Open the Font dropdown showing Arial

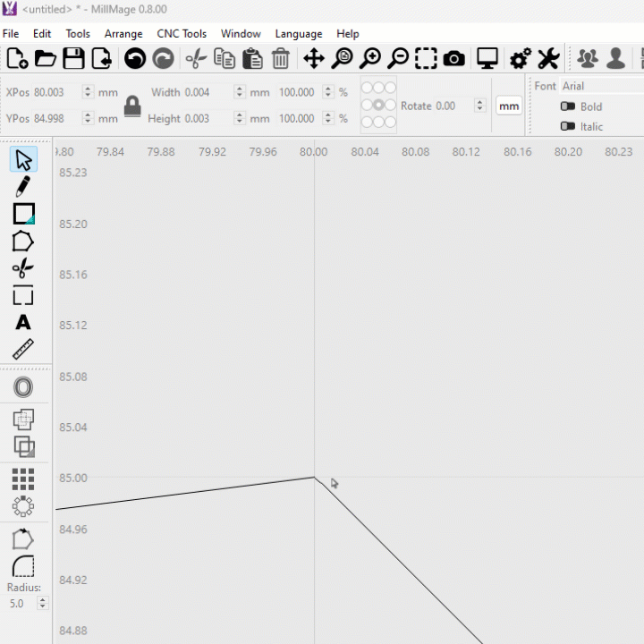599,86
